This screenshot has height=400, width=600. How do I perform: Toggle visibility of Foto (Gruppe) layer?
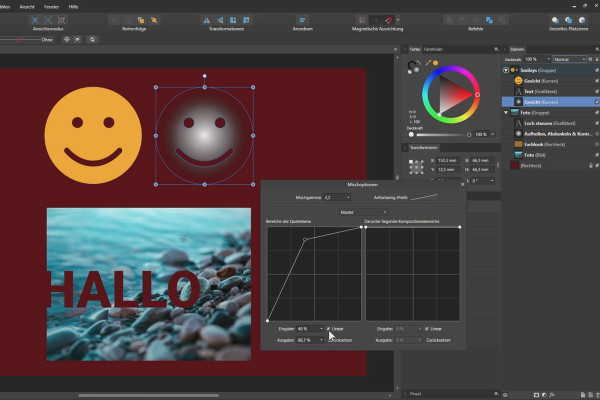tap(597, 113)
